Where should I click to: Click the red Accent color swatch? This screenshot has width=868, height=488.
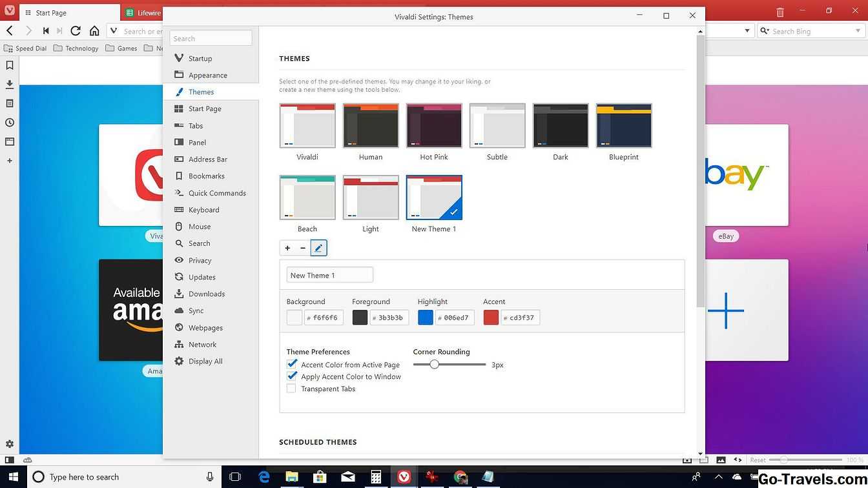(x=491, y=318)
